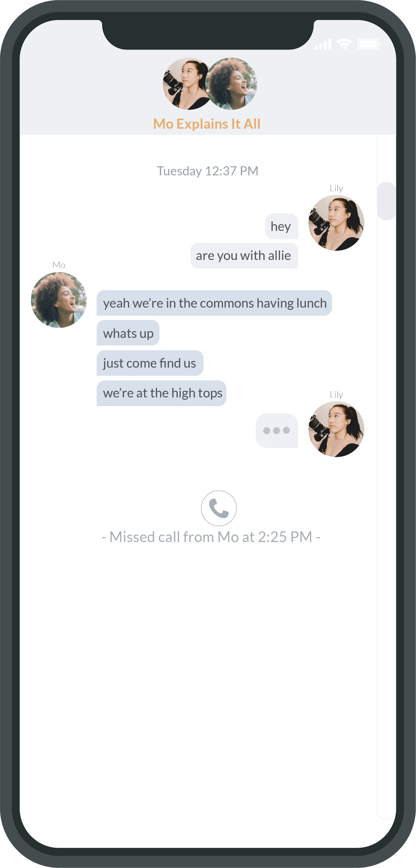Tap the 'yeah we're in the commons' message
The image size is (416, 868).
pos(214,303)
